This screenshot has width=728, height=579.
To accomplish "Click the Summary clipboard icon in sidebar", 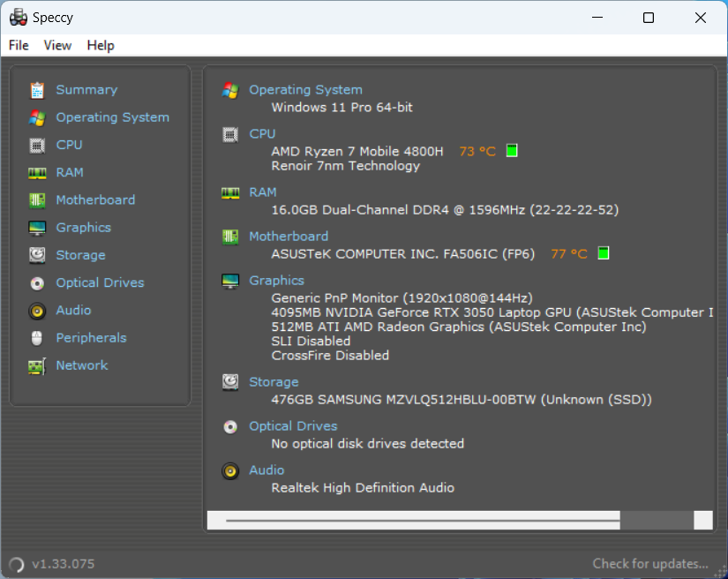I will (x=37, y=90).
